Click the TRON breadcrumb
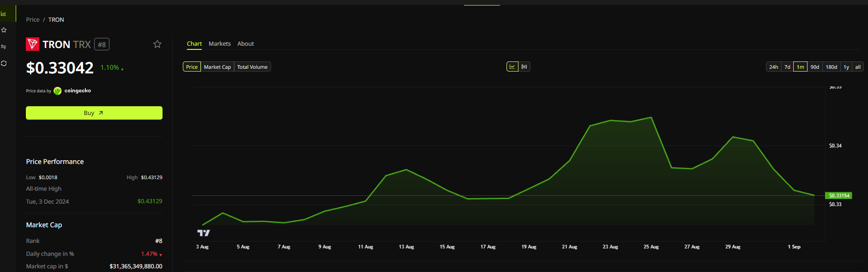The image size is (868, 272). [56, 20]
